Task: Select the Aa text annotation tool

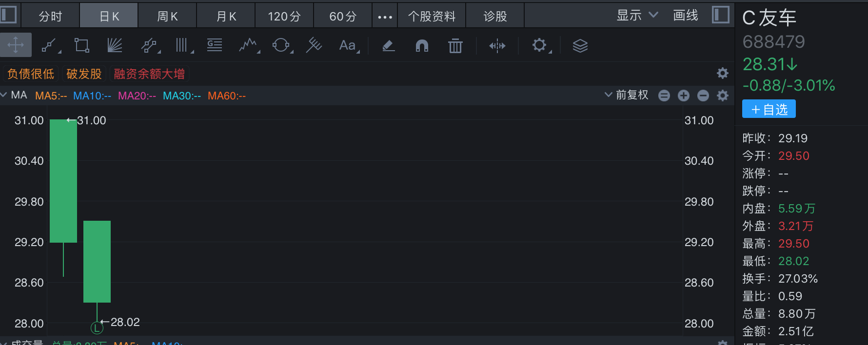Action: [x=348, y=46]
